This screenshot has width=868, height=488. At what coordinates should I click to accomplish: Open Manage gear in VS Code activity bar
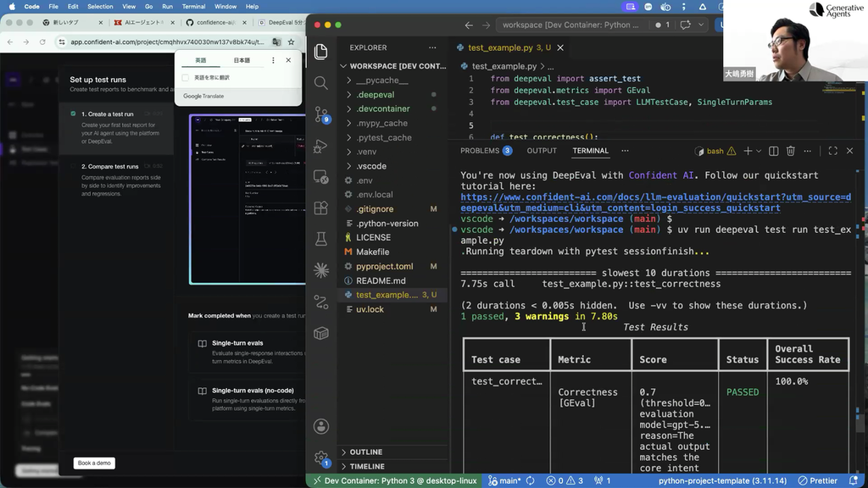click(321, 457)
